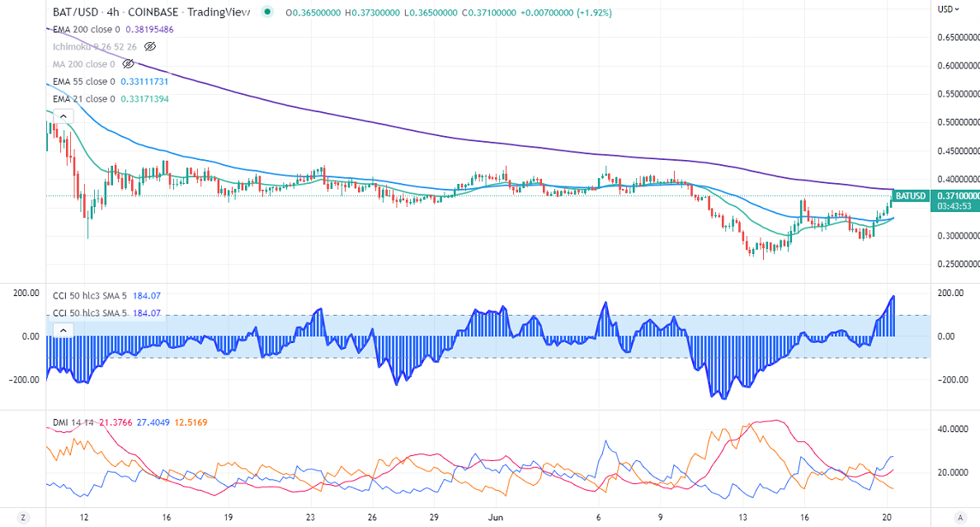Click the 23 date label on time axis
The width and height of the screenshot is (980, 527).
coord(311,518)
